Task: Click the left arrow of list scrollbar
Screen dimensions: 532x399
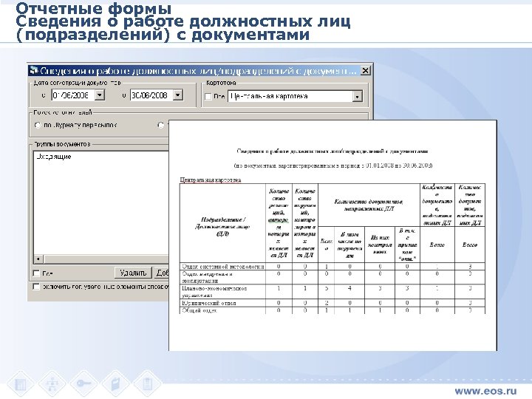Action: (38, 259)
